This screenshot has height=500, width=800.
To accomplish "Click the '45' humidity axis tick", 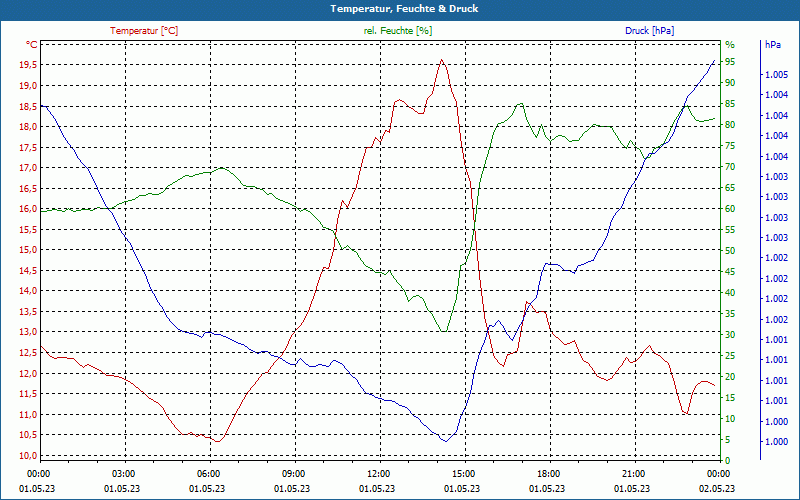I will click(x=730, y=272).
